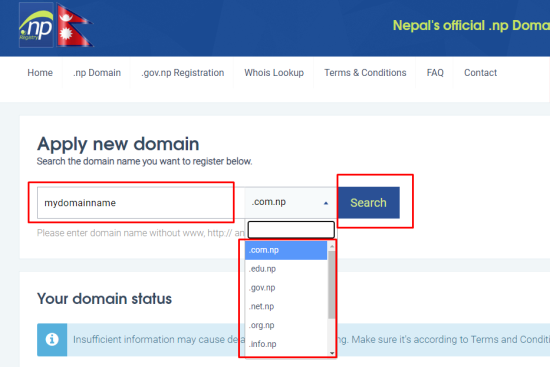The image size is (550, 367).
Task: Click the 'Apply new domain' heading
Action: pyautogui.click(x=118, y=144)
